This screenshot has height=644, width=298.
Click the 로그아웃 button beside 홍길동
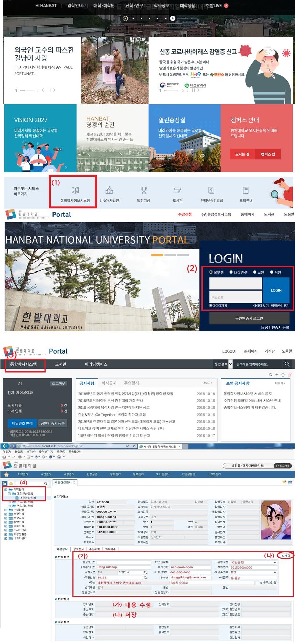coord(282,466)
